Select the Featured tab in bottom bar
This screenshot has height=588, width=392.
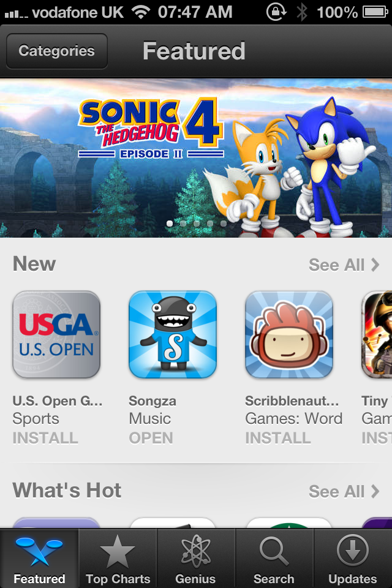click(x=39, y=559)
